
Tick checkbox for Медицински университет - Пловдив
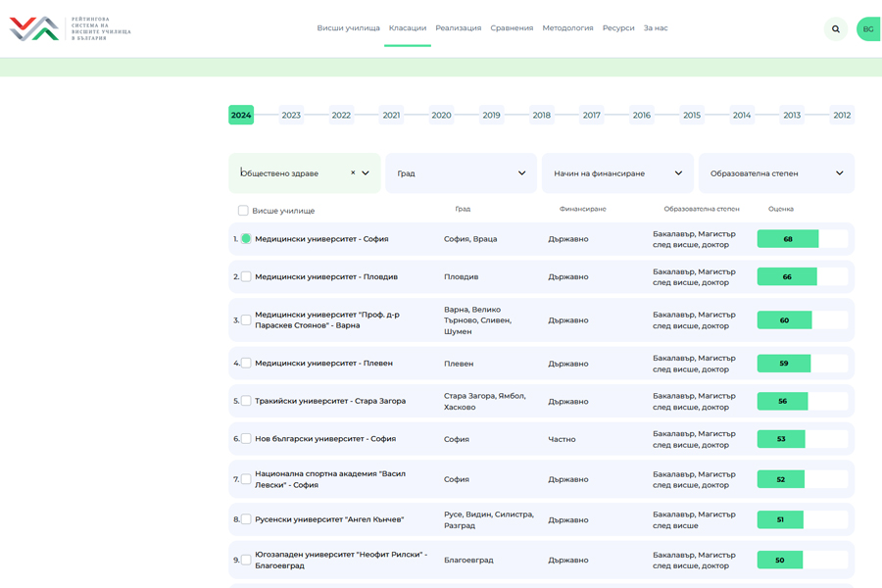point(246,276)
